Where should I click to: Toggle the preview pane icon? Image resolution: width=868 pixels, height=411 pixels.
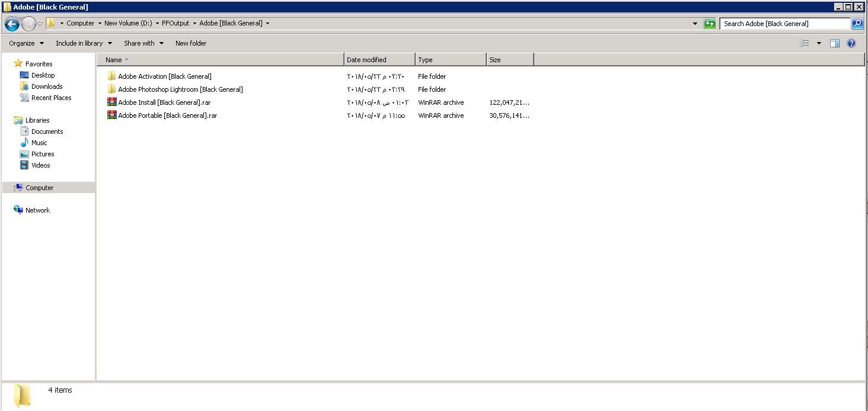835,43
